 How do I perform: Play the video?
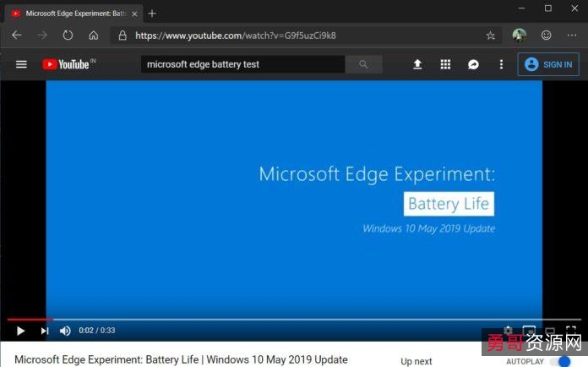(x=20, y=331)
